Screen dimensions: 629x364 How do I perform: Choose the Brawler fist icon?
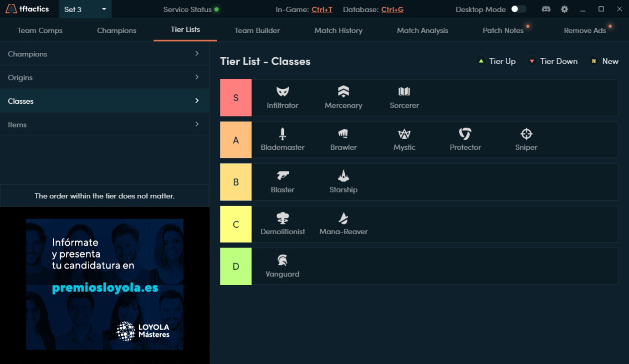343,134
